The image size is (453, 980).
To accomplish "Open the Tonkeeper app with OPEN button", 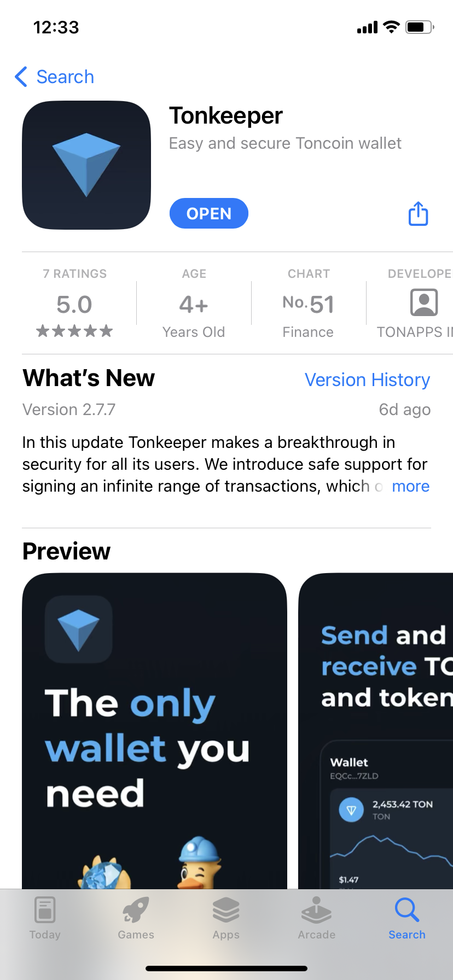I will click(x=209, y=213).
